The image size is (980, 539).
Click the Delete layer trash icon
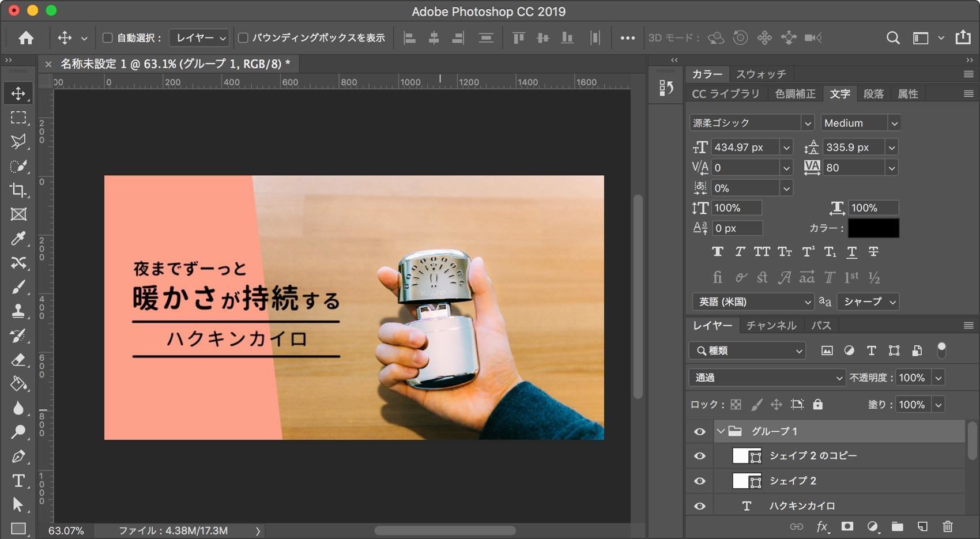[x=948, y=526]
